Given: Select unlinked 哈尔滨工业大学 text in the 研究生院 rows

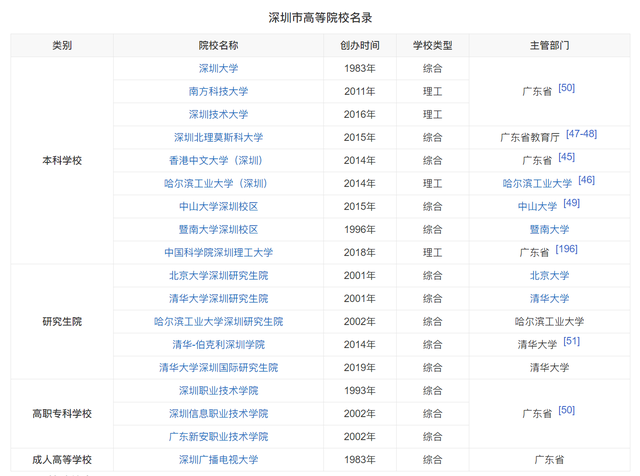Looking at the screenshot, I should pyautogui.click(x=549, y=322).
